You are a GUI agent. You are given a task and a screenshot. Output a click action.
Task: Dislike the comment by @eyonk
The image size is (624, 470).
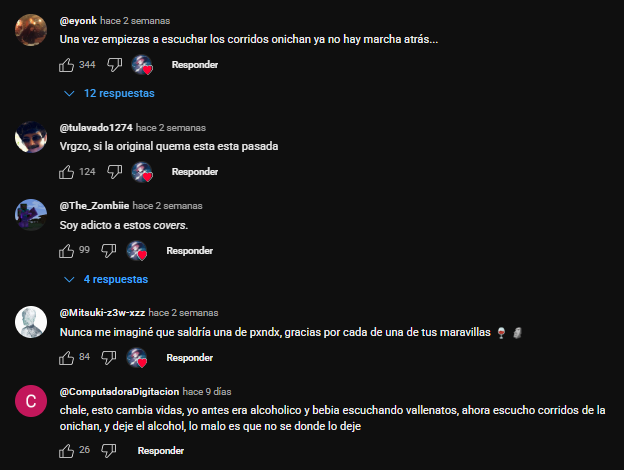point(114,64)
